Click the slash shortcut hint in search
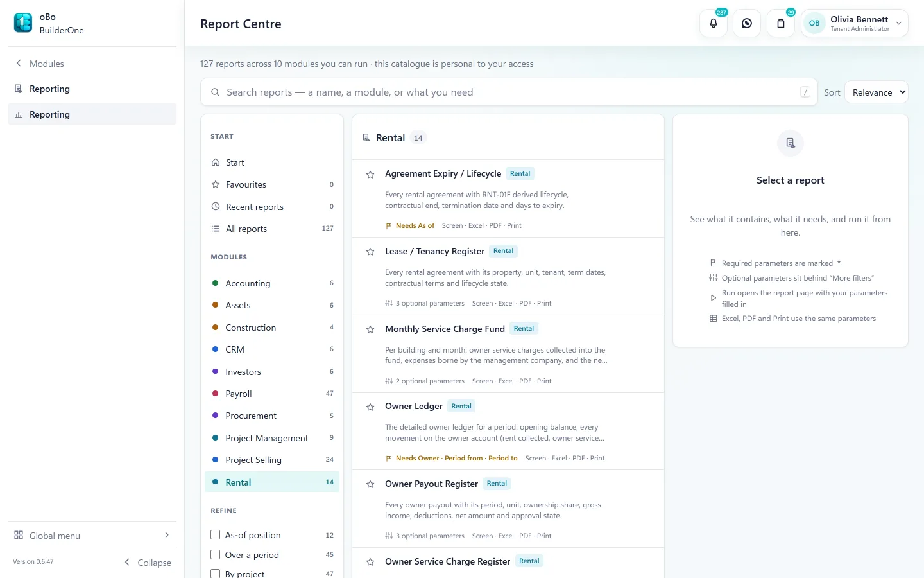The width and height of the screenshot is (924, 578). (x=805, y=92)
